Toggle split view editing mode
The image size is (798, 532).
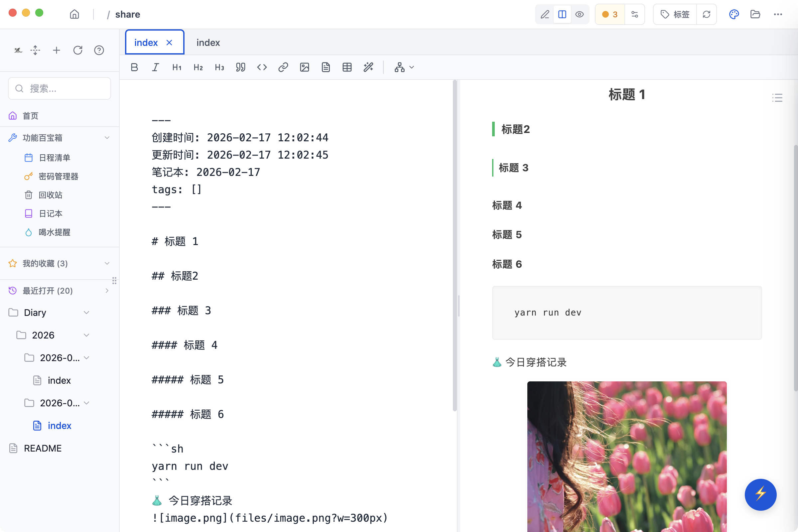(x=562, y=14)
